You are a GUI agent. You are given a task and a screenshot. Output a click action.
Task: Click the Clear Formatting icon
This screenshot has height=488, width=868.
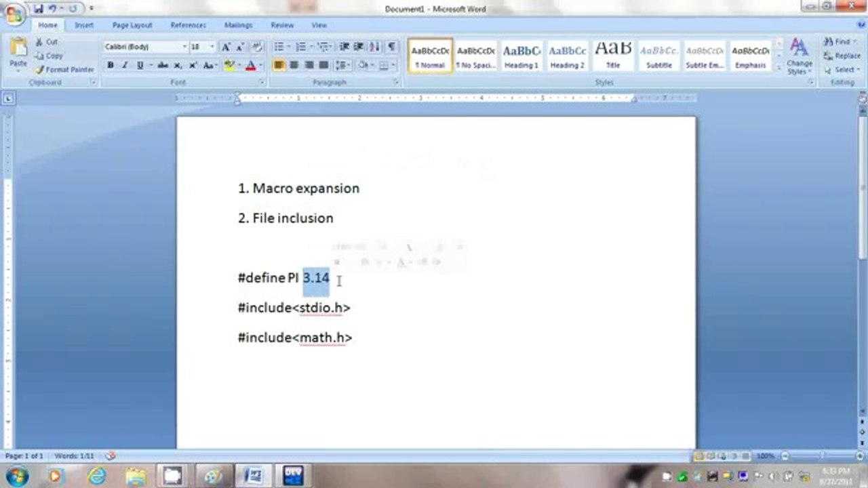click(257, 47)
